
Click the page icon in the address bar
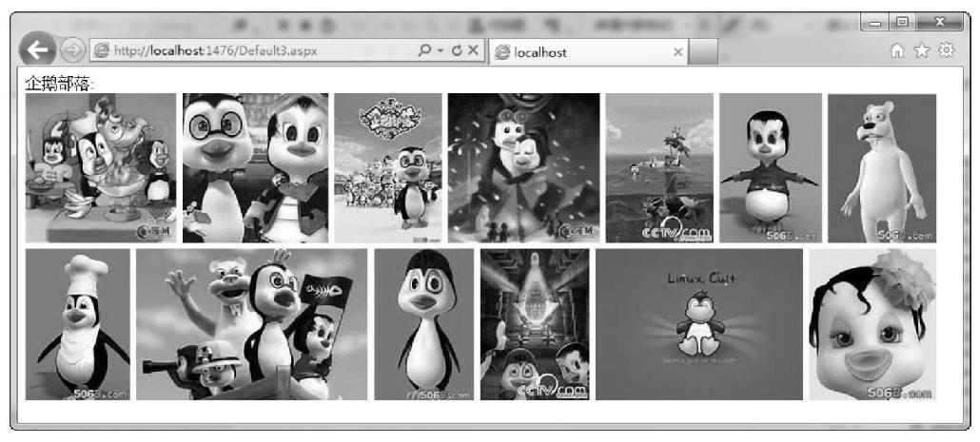pos(101,51)
